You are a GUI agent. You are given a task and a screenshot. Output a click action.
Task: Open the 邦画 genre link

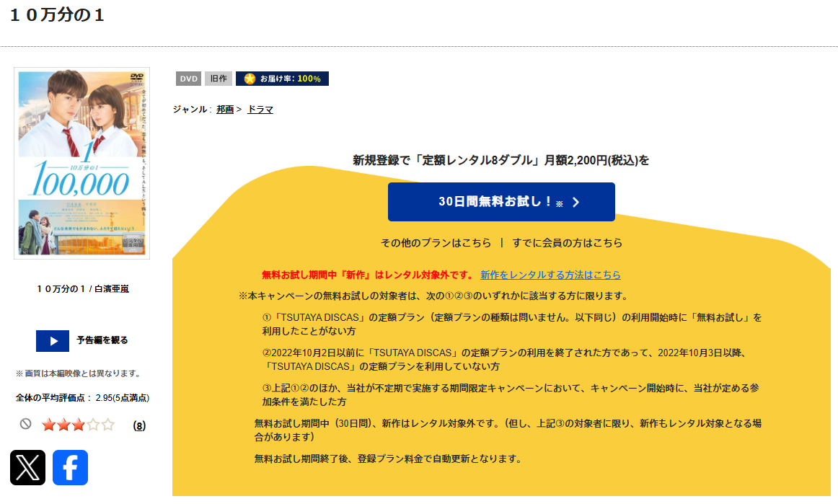(x=225, y=109)
